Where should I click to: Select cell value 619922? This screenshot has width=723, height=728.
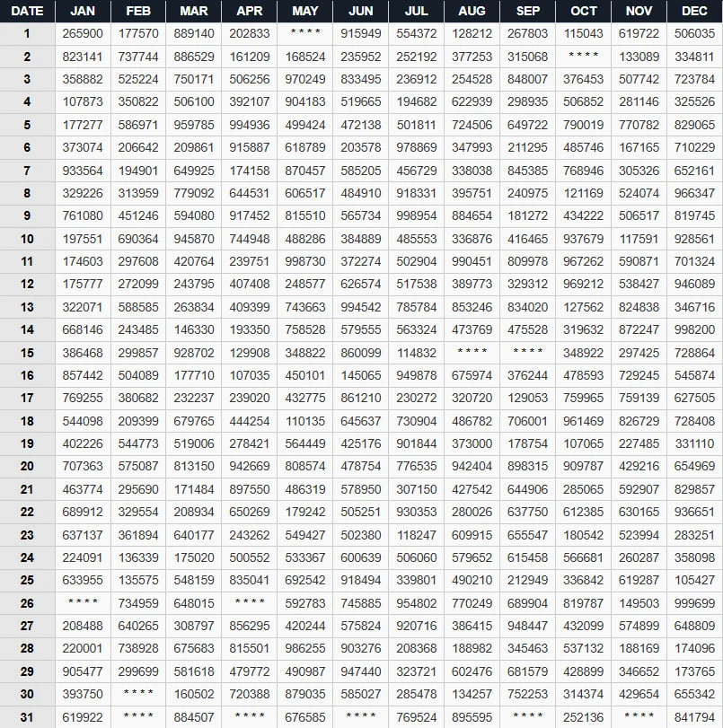pyautogui.click(x=83, y=717)
